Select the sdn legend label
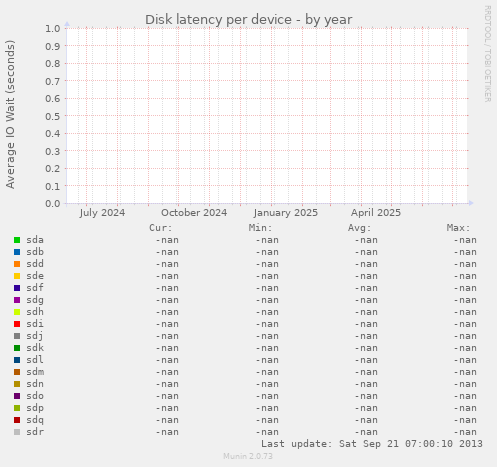Image resolution: width=497 pixels, height=467 pixels. [x=35, y=384]
